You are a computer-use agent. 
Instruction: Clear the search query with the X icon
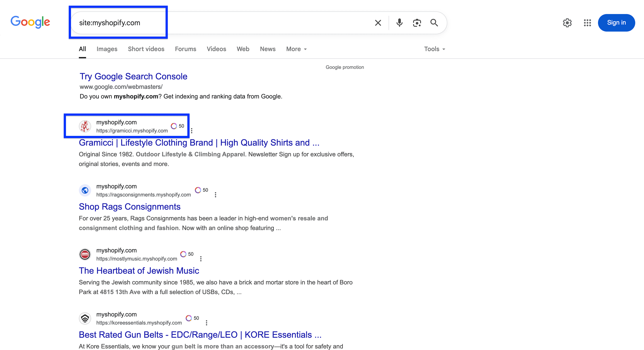378,23
